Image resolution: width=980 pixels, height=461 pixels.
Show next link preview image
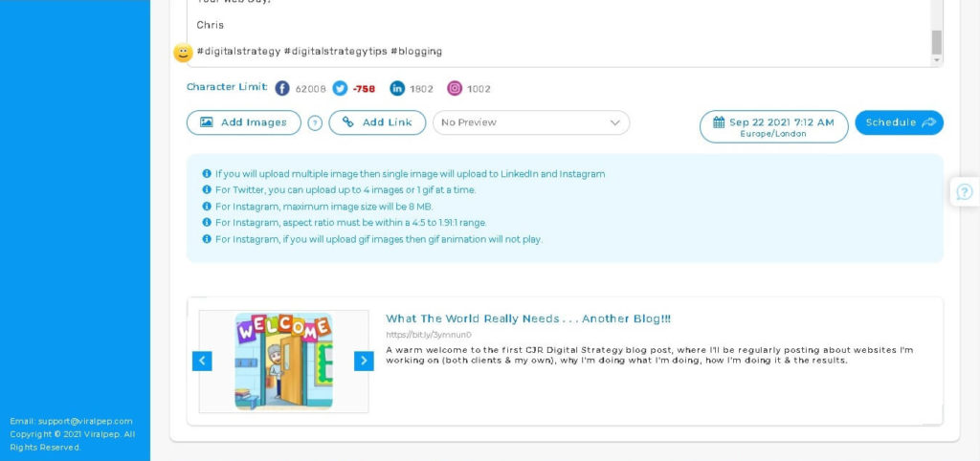pyautogui.click(x=364, y=361)
